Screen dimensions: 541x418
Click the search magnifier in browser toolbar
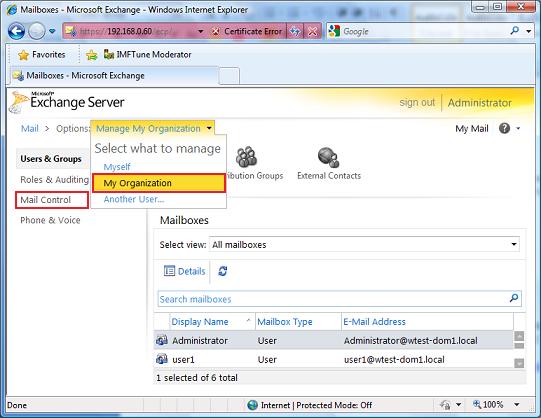[514, 31]
